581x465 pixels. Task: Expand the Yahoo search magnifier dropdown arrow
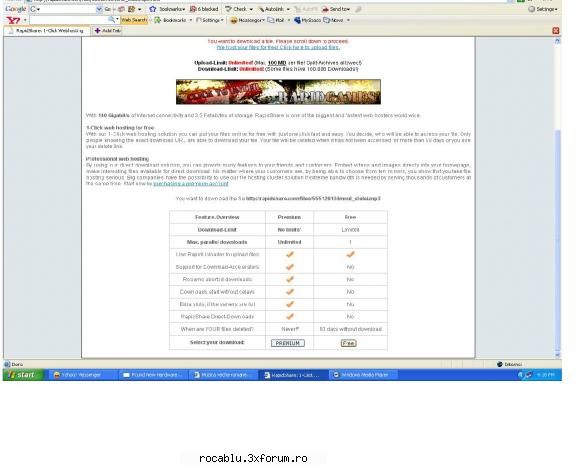click(117, 20)
